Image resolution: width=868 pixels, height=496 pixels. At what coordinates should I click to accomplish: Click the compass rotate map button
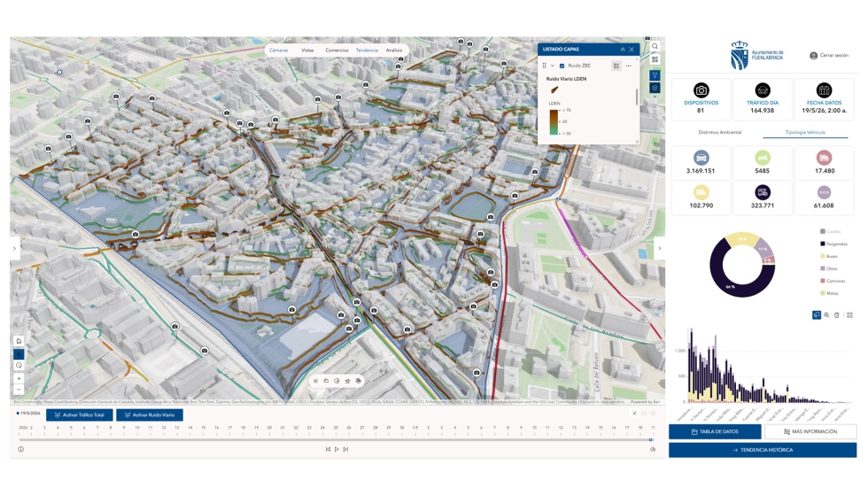[19, 365]
